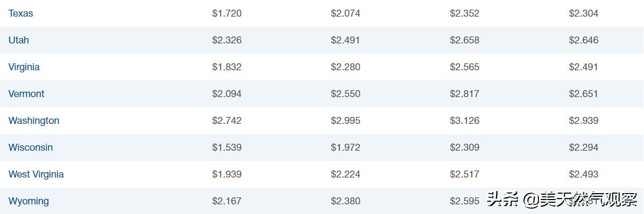Select Wisconsin price $1.972

click(x=345, y=147)
